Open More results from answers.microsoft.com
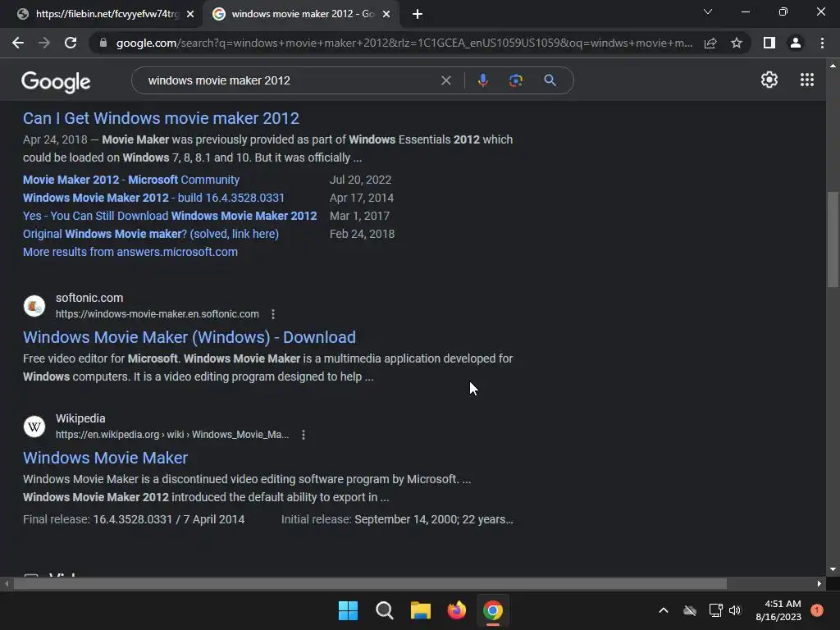This screenshot has height=630, width=840. pyautogui.click(x=130, y=252)
